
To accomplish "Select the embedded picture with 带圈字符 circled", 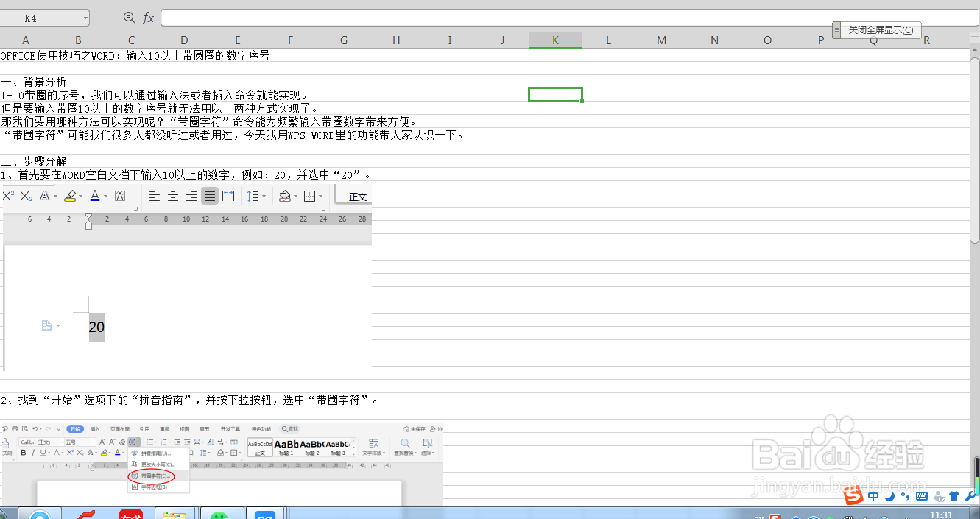I will [222, 465].
